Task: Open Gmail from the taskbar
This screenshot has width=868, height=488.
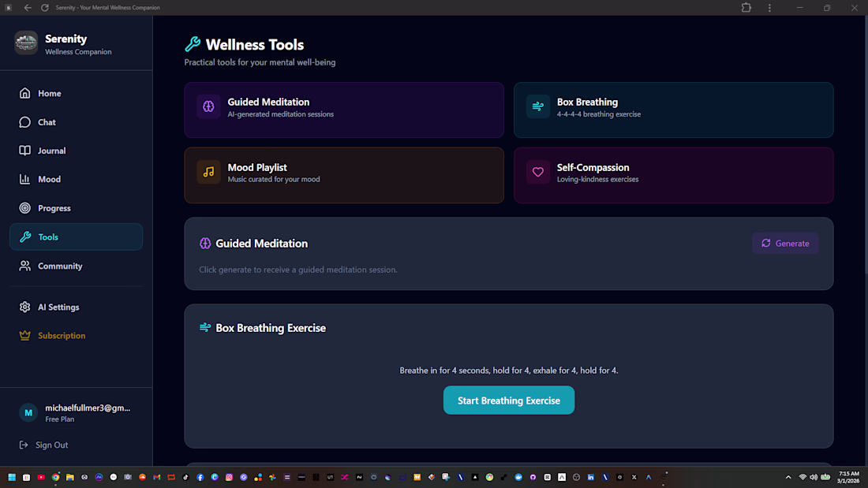Action: (157, 477)
